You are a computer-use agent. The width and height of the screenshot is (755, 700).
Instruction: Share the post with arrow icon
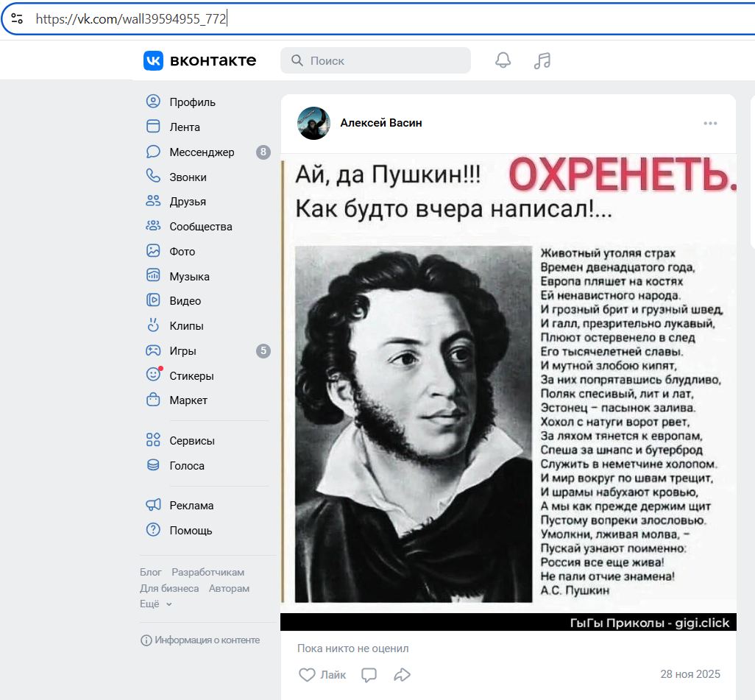(402, 674)
